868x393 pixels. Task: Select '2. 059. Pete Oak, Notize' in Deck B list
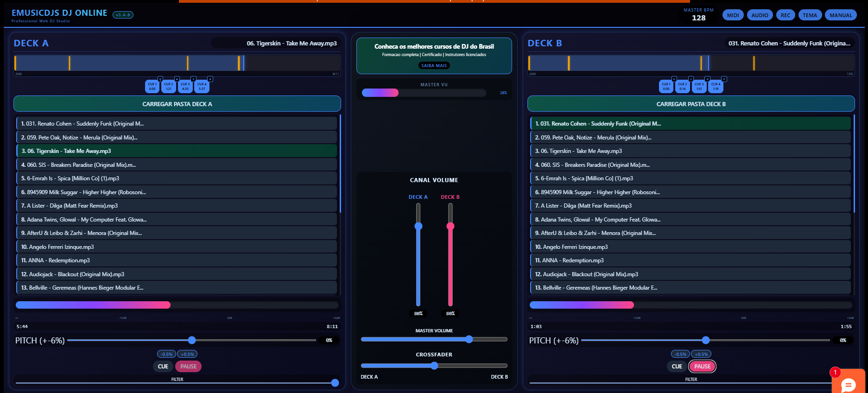690,138
